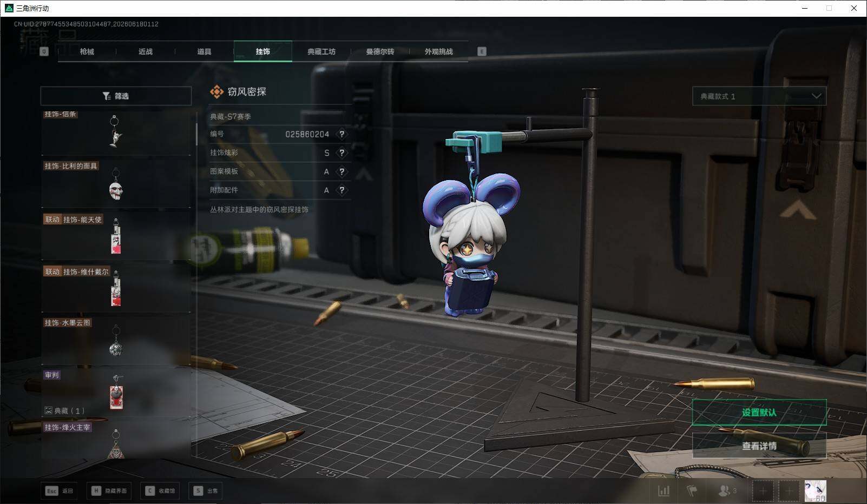The image size is (867, 504).
Task: Click the Esc 返回 button
Action: [x=59, y=490]
